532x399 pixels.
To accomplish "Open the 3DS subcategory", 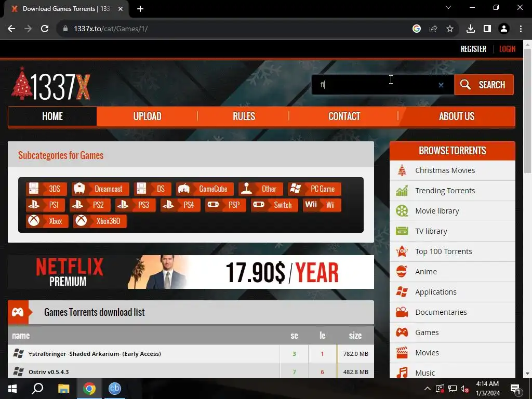I will 46,189.
